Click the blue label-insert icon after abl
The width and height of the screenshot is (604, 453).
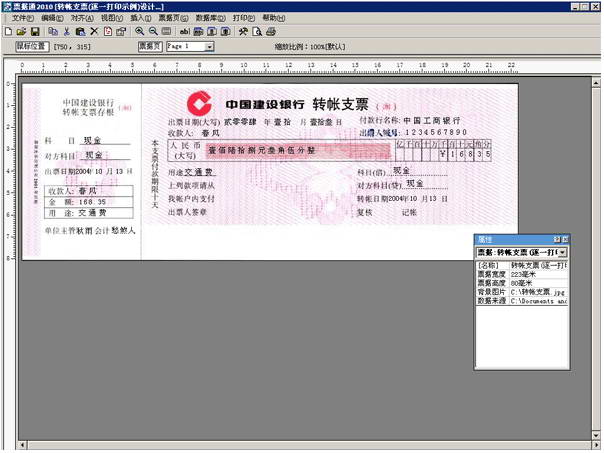tap(198, 32)
